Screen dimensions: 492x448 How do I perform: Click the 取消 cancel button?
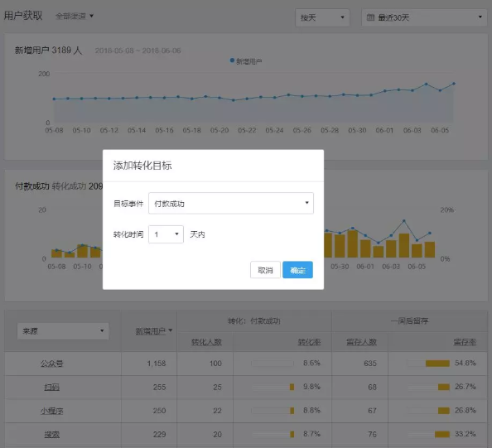265,270
